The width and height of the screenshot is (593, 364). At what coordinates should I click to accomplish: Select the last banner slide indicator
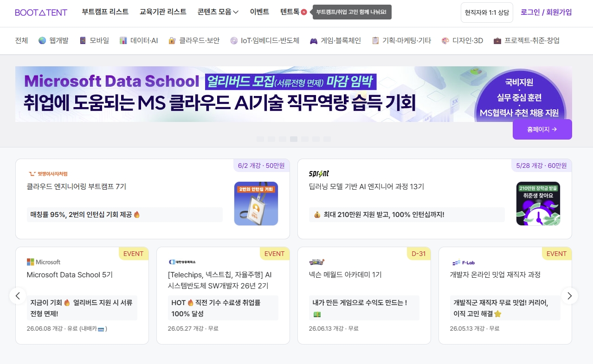tap(327, 139)
